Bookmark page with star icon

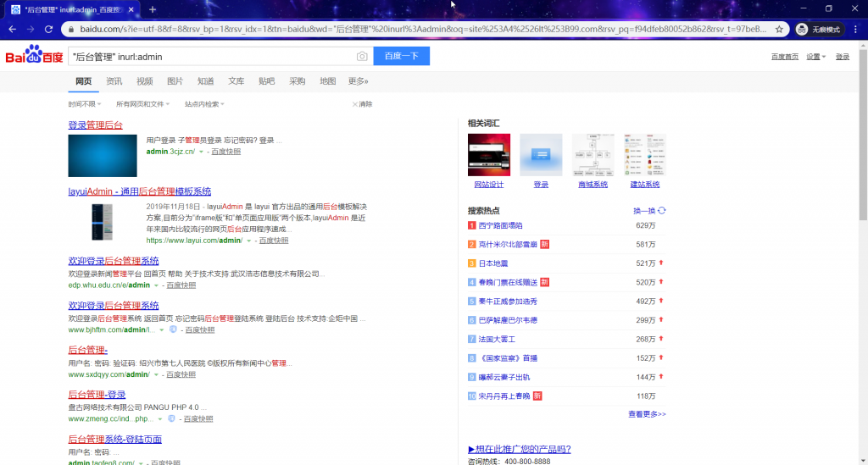point(779,30)
